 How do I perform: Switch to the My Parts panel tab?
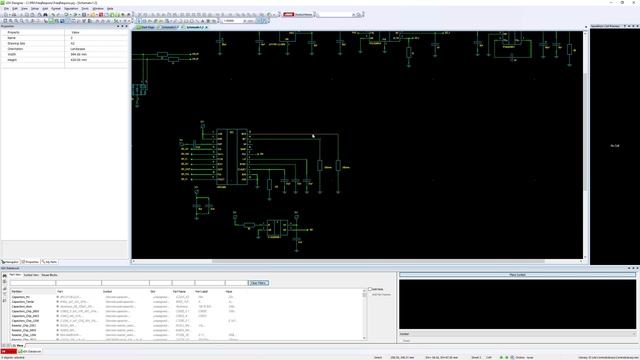point(50,262)
